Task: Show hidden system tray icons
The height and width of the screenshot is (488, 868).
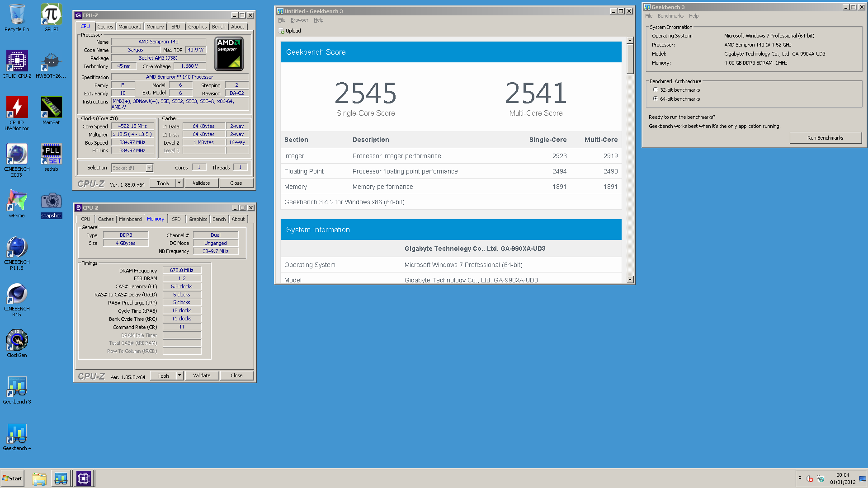Action: 800,478
